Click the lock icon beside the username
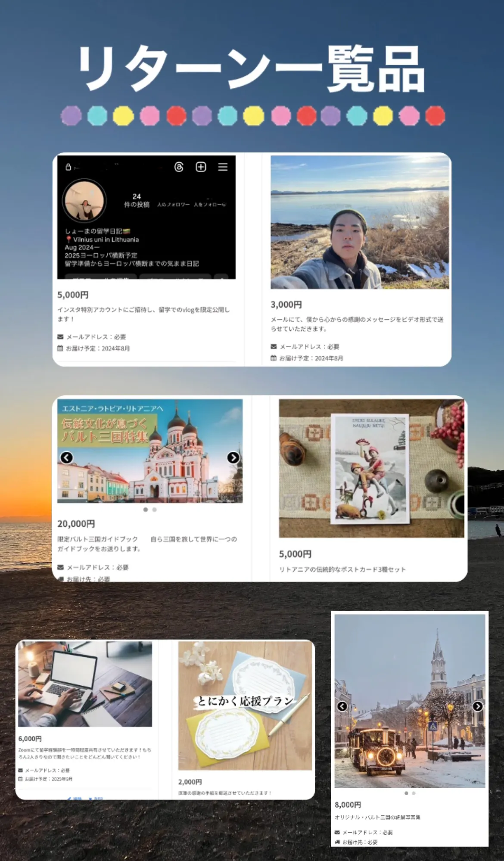504x861 pixels. 68,167
